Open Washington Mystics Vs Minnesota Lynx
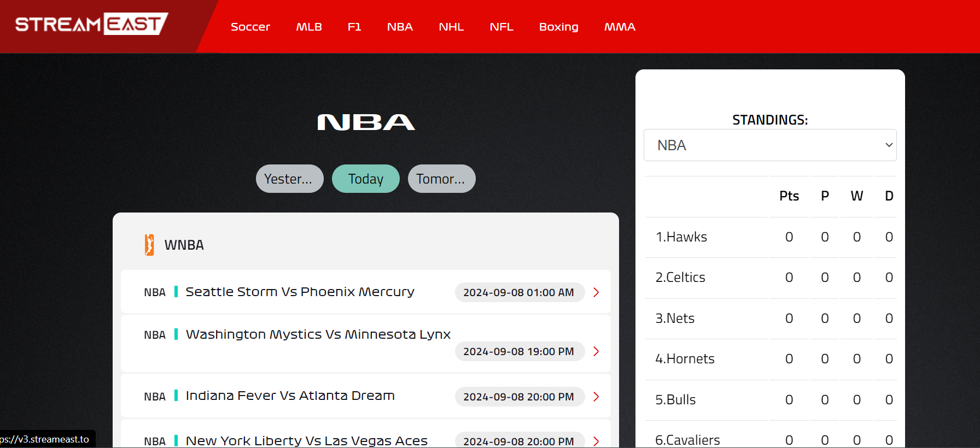The height and width of the screenshot is (448, 980). pyautogui.click(x=318, y=334)
